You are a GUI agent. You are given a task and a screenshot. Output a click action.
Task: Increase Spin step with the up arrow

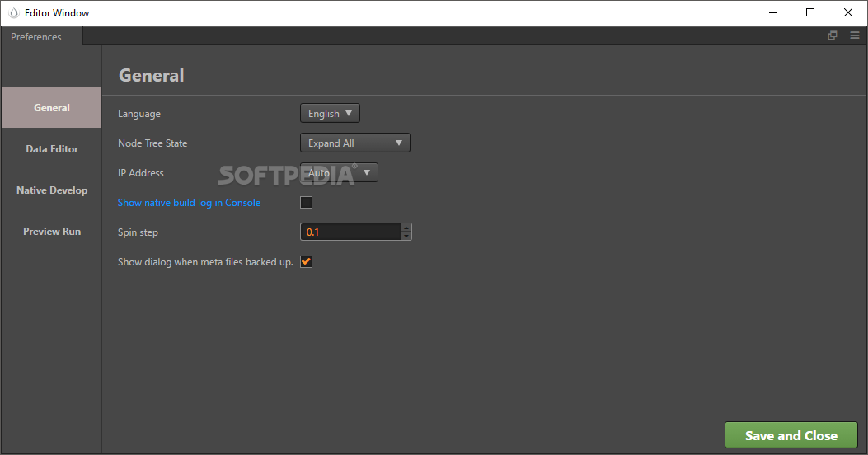(406, 227)
